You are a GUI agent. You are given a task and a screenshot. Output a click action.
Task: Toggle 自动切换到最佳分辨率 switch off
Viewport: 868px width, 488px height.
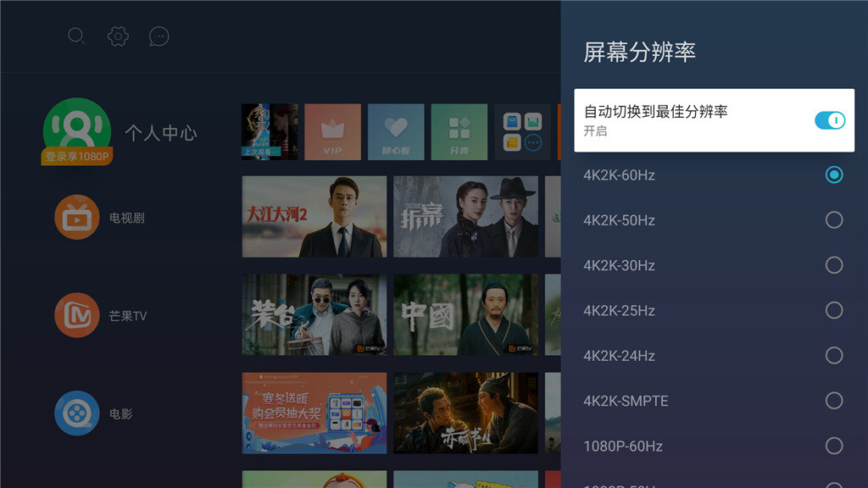pyautogui.click(x=829, y=120)
